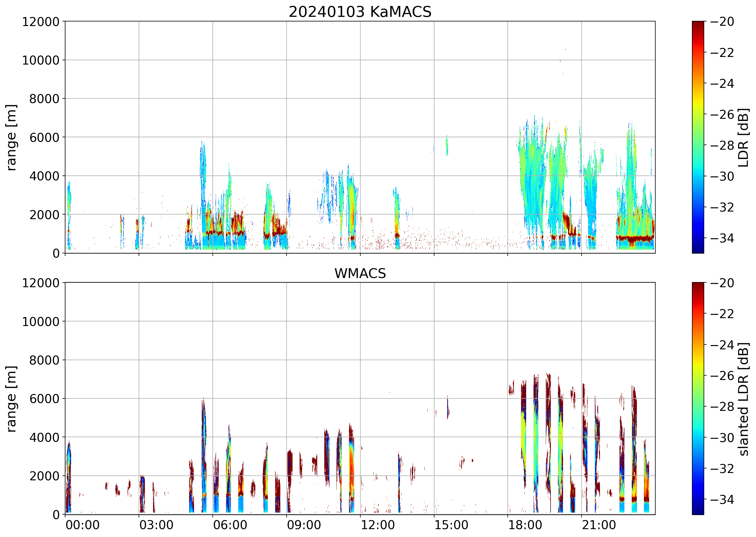Click the '18:00' time axis tick label
The width and height of the screenshot is (756, 537).
525,525
